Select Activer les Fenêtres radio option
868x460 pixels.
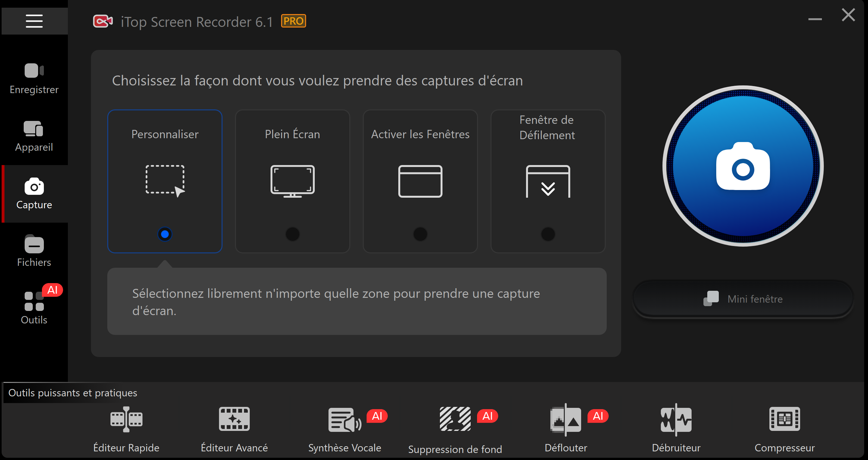(420, 234)
